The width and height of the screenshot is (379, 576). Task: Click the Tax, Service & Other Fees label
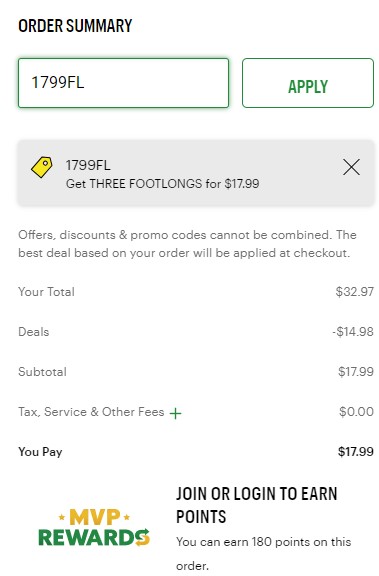(x=91, y=412)
